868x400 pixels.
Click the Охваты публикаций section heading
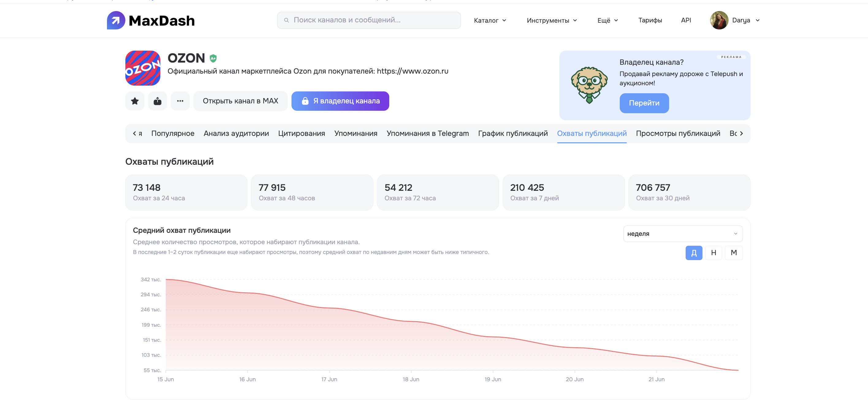pos(169,162)
